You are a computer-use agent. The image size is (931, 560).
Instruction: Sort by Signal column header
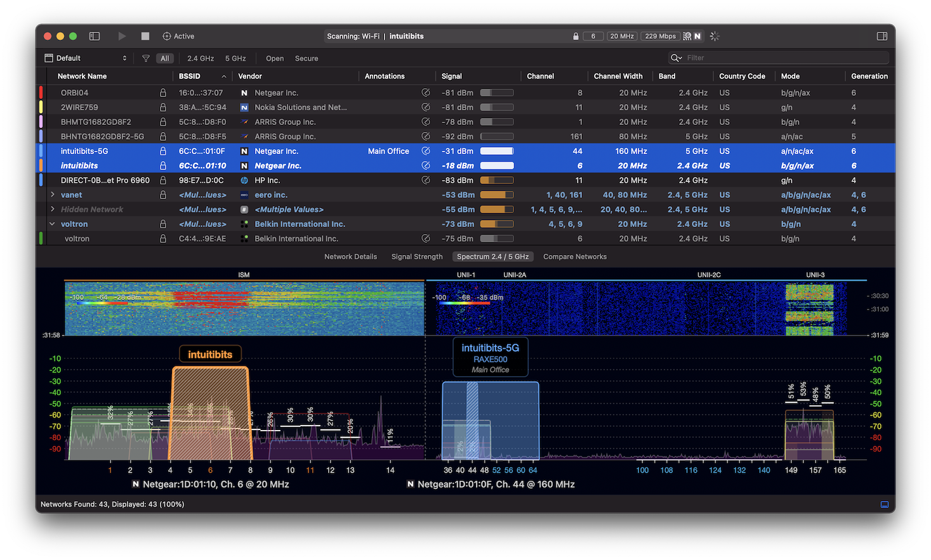tap(452, 76)
